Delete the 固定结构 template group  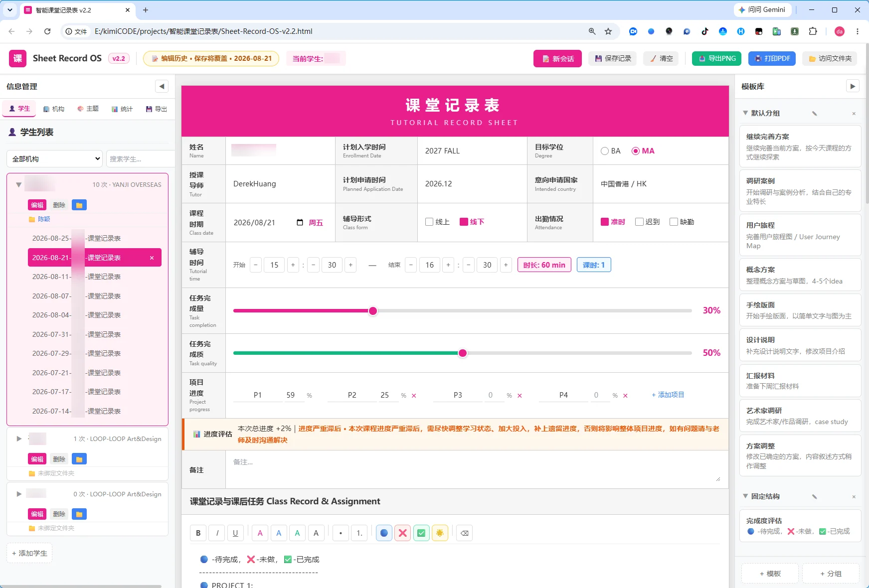pyautogui.click(x=854, y=497)
